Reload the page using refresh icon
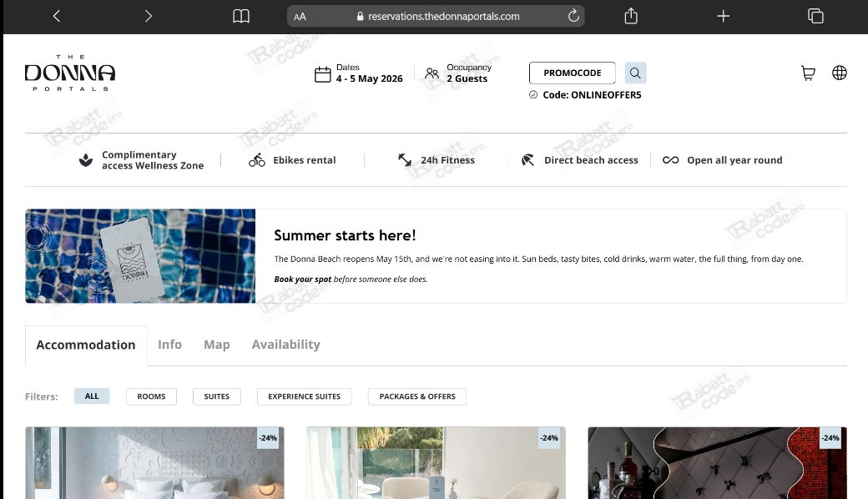868x499 pixels. 573,16
